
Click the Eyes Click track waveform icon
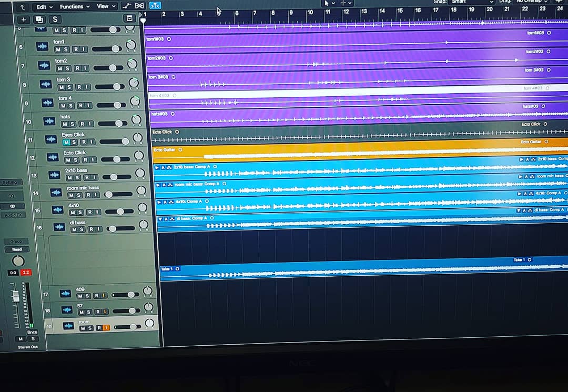tap(51, 139)
